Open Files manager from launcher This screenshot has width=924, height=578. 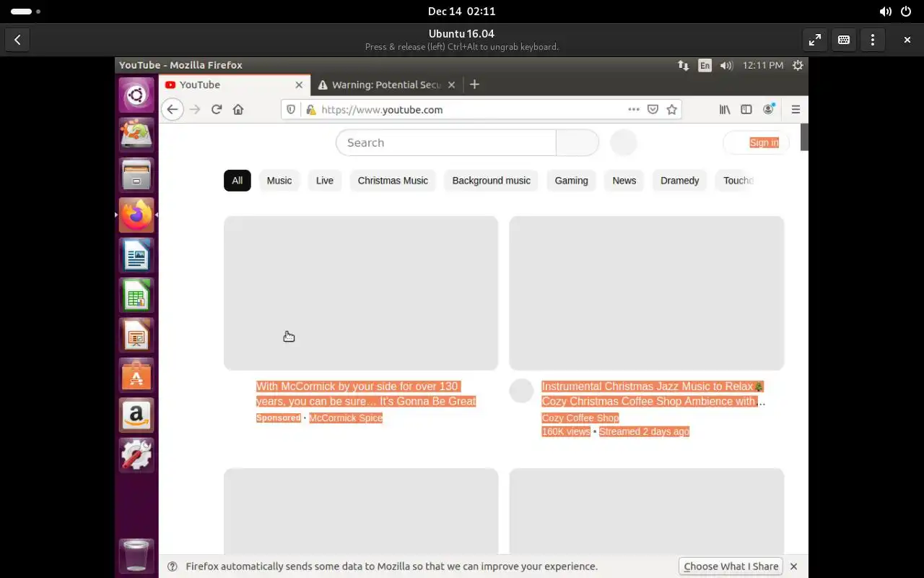[136, 175]
